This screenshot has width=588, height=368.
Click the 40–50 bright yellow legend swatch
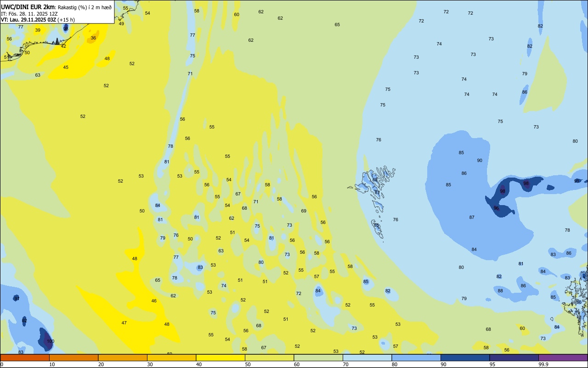coord(220,357)
